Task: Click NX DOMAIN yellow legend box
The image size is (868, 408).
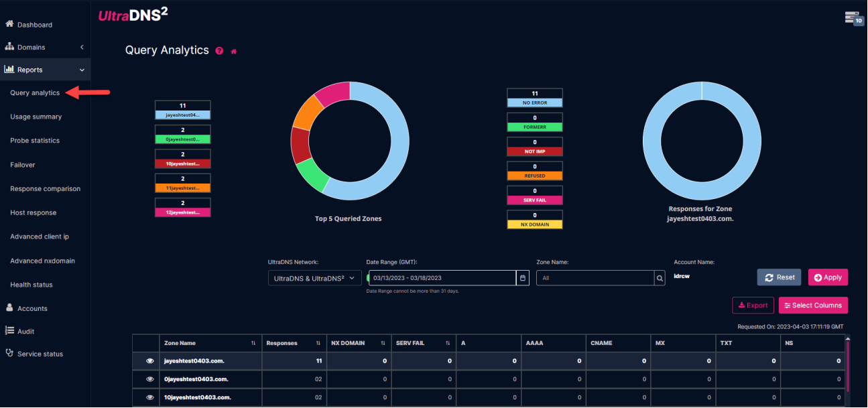Action: [x=535, y=220]
